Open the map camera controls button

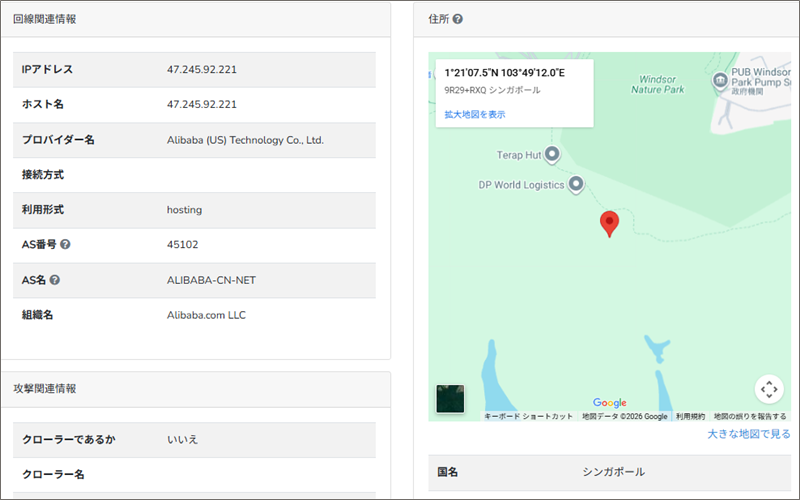pyautogui.click(x=768, y=388)
